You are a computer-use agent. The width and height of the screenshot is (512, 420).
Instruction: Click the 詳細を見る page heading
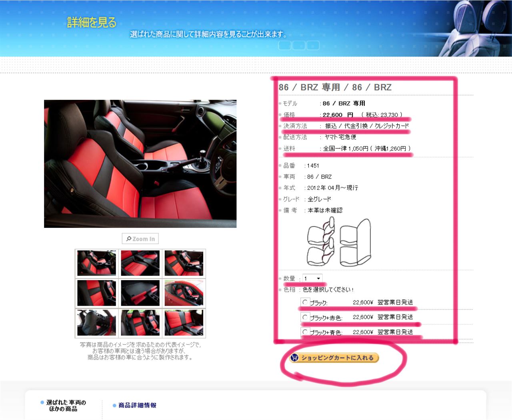pyautogui.click(x=92, y=22)
